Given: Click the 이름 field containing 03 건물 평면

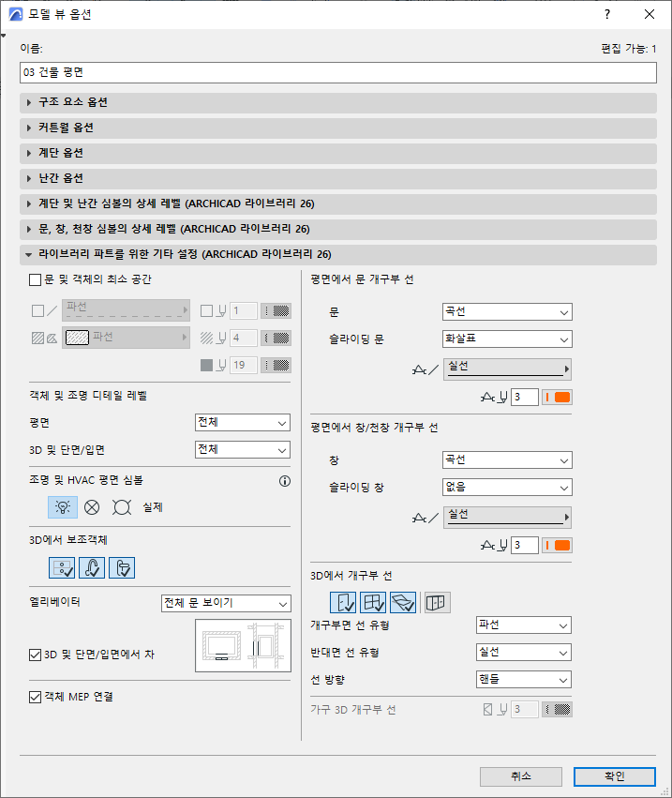Looking at the screenshot, I should click(x=338, y=73).
